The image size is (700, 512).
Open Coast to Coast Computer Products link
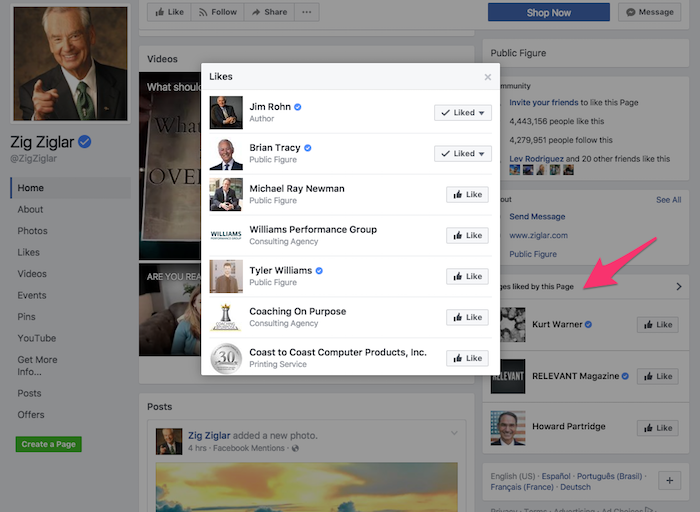pyautogui.click(x=338, y=352)
